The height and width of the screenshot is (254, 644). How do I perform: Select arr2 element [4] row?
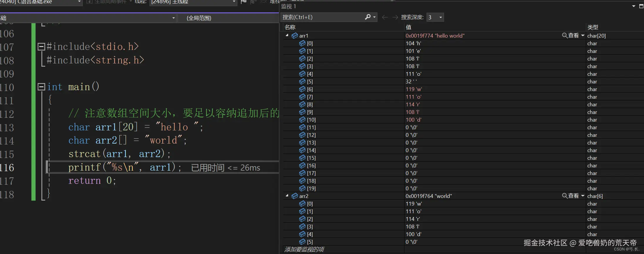[463, 234]
